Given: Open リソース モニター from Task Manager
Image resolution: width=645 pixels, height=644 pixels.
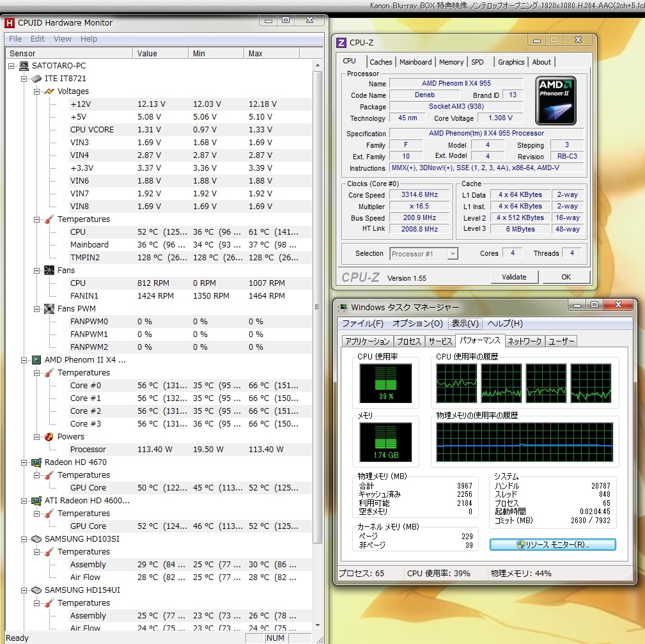Looking at the screenshot, I should point(552,545).
